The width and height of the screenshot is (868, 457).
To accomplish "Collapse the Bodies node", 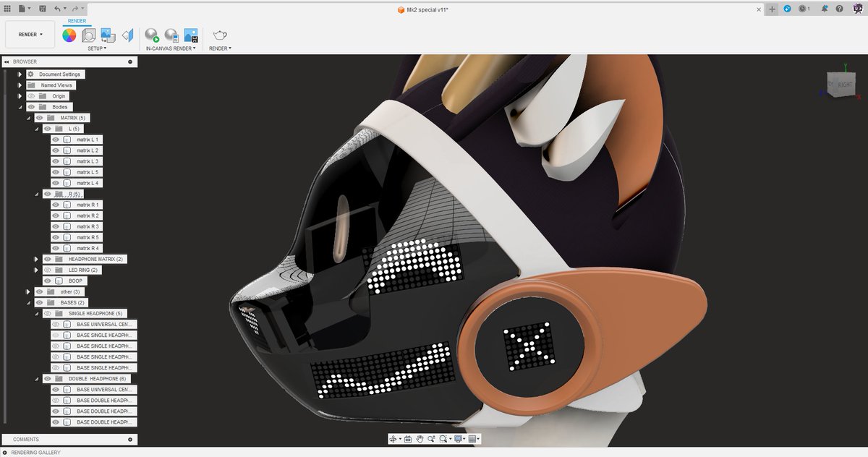I will 20,107.
